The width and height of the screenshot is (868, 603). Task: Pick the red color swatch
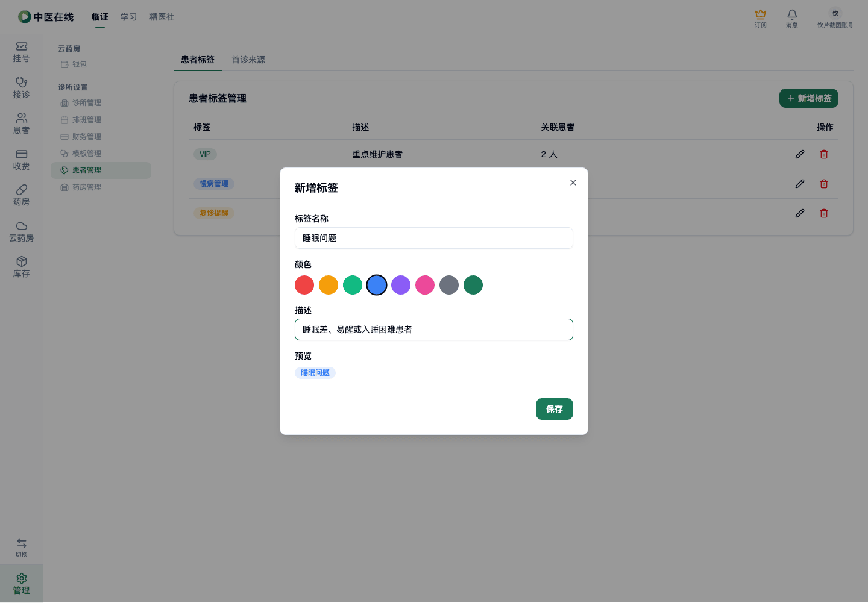(304, 285)
